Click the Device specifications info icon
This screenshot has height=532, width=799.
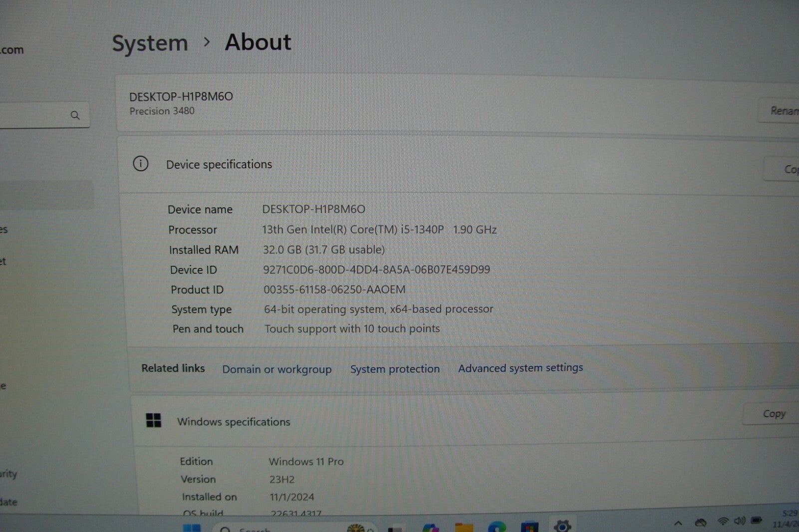[x=140, y=164]
